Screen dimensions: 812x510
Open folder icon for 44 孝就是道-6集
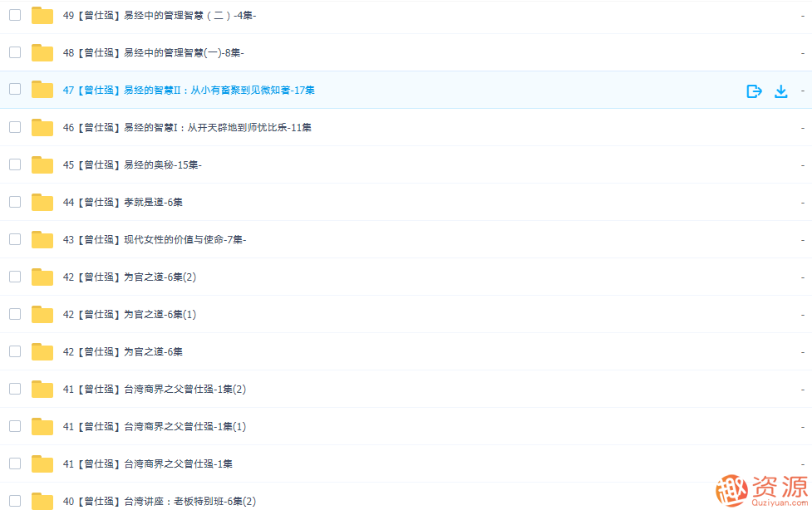42,202
